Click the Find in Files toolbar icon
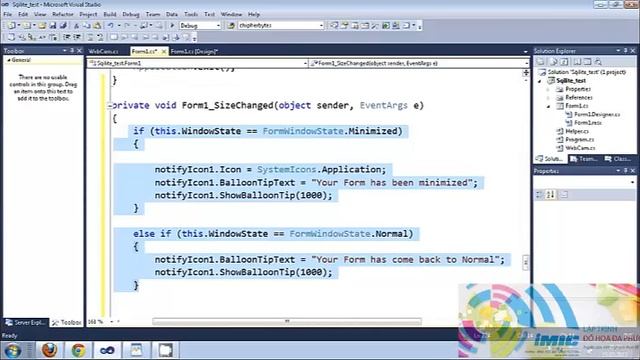Viewport: 640px width, 360px height. pos(231,25)
